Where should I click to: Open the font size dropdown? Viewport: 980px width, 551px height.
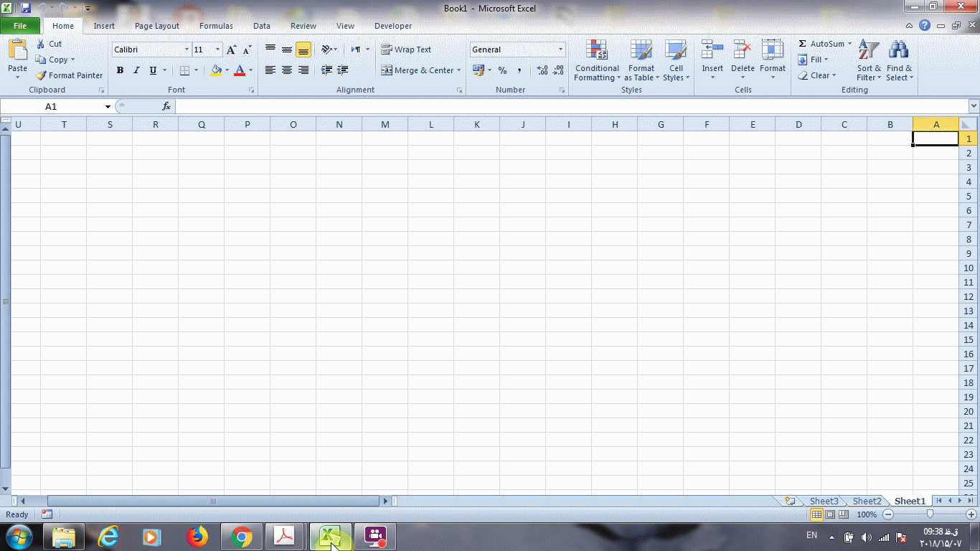tap(218, 50)
